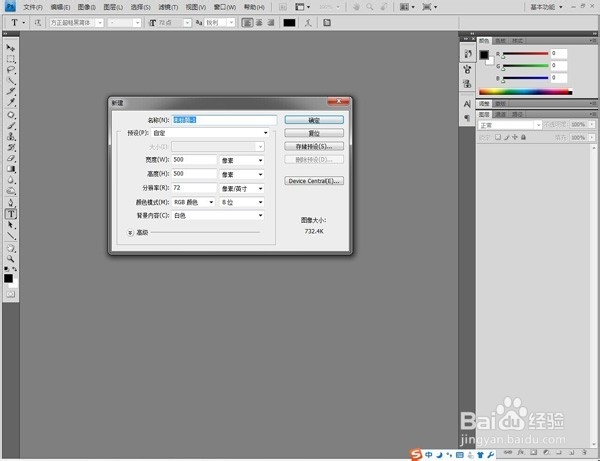Open the layer blend mode 正常 dropdown
Image resolution: width=600 pixels, height=461 pixels.
pos(510,125)
